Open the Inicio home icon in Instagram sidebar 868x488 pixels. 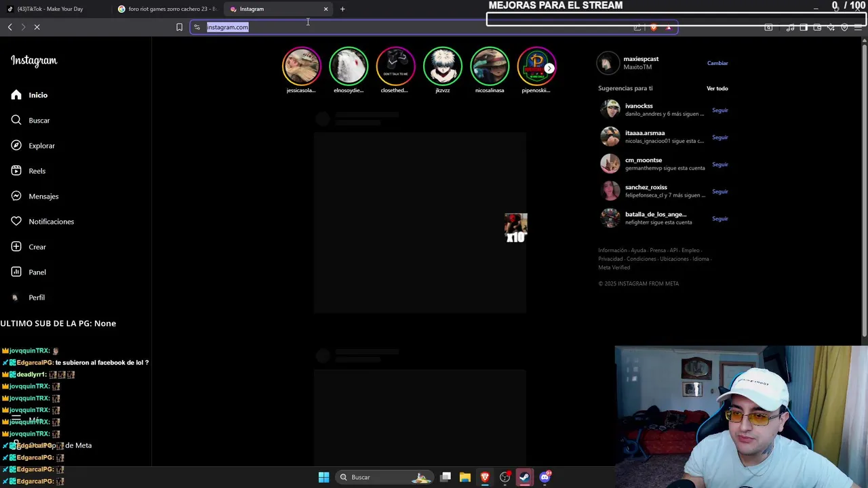[x=16, y=95]
